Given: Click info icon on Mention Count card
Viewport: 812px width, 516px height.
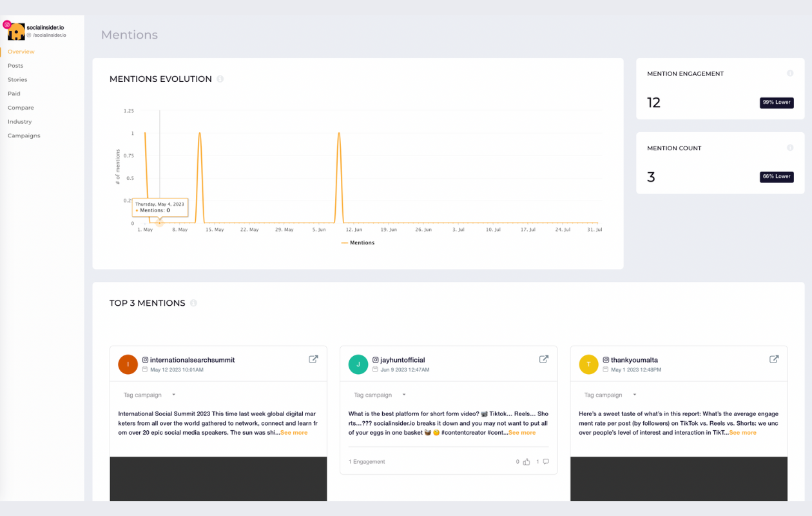Looking at the screenshot, I should point(790,148).
